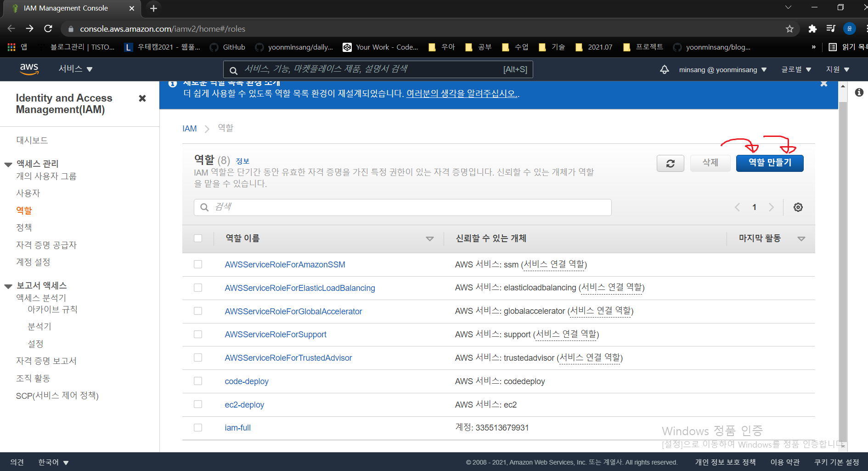Go forward in browser history
The width and height of the screenshot is (868, 471).
coord(30,28)
